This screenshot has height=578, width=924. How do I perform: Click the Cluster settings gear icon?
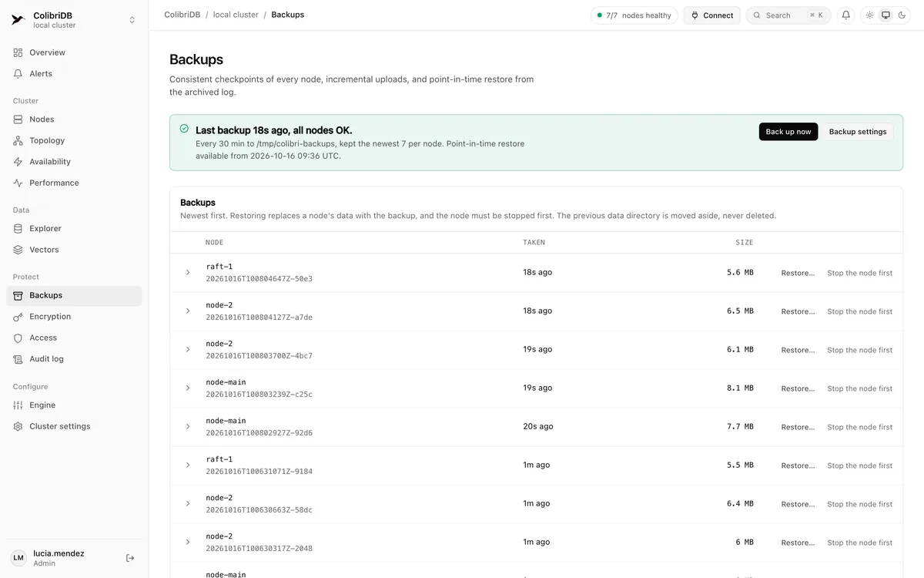[18, 426]
